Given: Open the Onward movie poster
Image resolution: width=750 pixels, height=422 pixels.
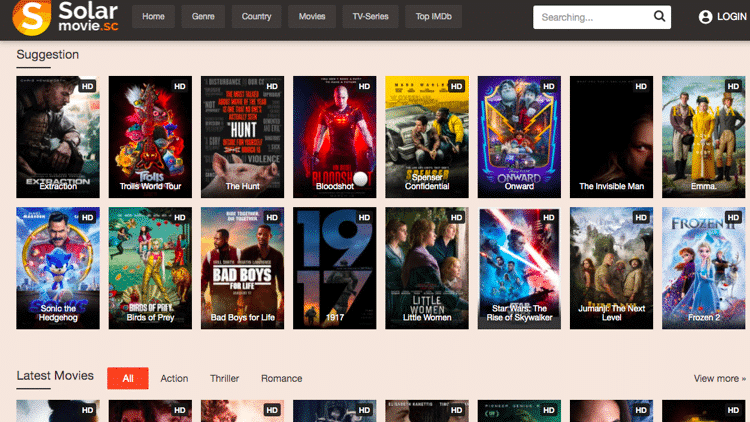Looking at the screenshot, I should point(519,137).
